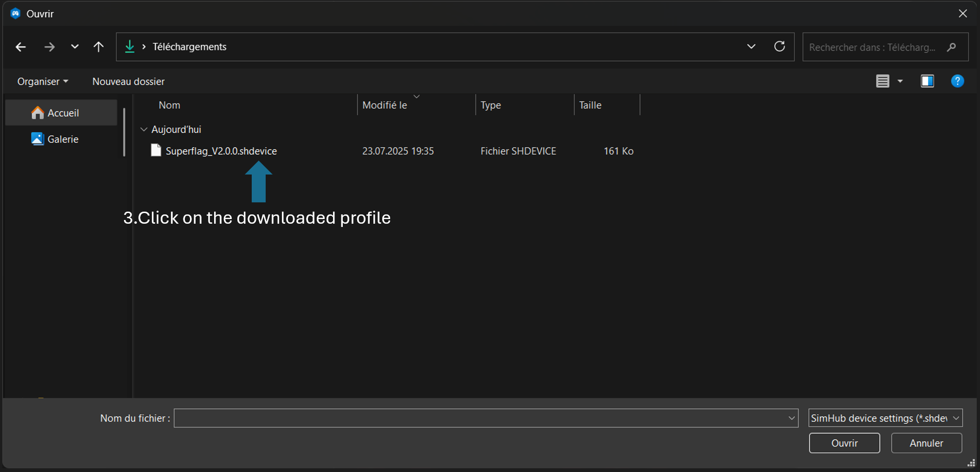The height and width of the screenshot is (472, 980).
Task: Click the list view layout icon
Action: pyautogui.click(x=882, y=81)
